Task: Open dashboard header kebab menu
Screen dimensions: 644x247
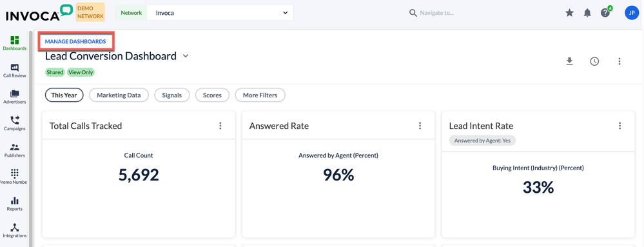Action: click(x=620, y=61)
